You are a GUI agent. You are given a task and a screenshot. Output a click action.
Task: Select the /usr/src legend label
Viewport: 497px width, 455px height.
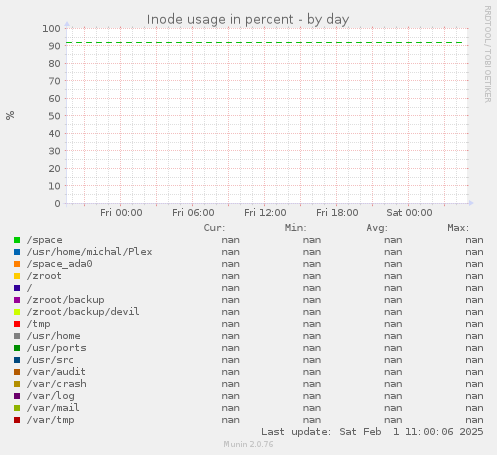[x=50, y=360]
